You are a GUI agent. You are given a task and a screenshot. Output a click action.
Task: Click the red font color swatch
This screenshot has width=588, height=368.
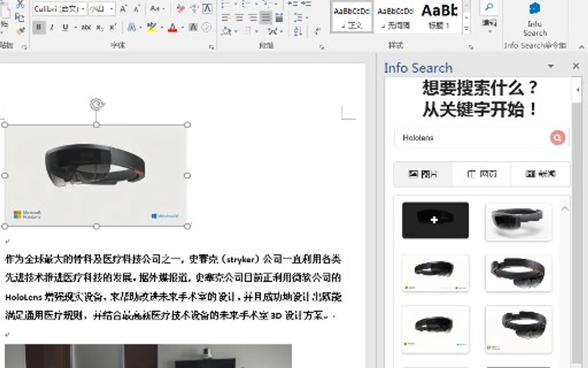[172, 27]
